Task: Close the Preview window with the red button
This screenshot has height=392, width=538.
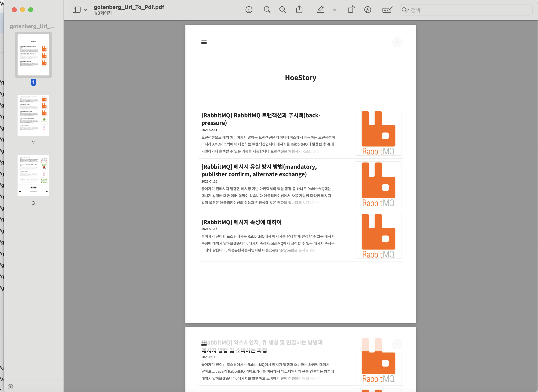Action: [x=14, y=10]
